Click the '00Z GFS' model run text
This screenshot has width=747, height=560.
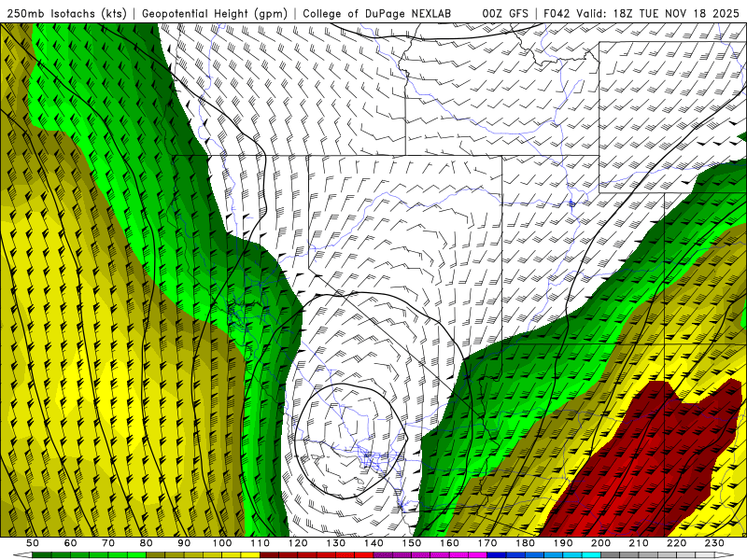click(x=505, y=13)
